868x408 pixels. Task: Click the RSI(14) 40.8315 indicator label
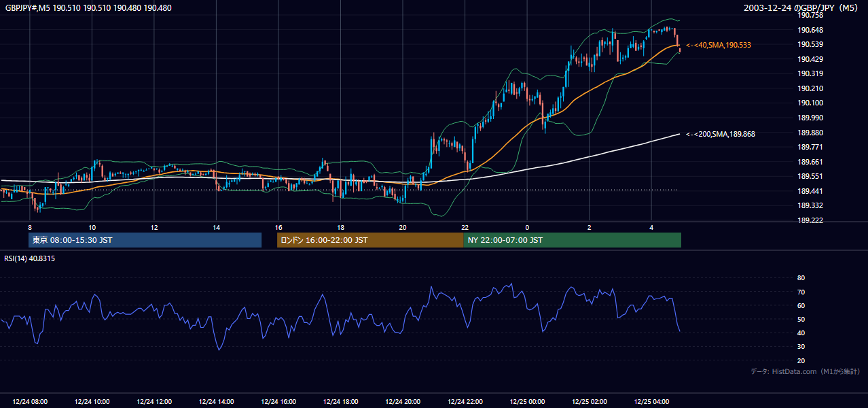pyautogui.click(x=30, y=258)
